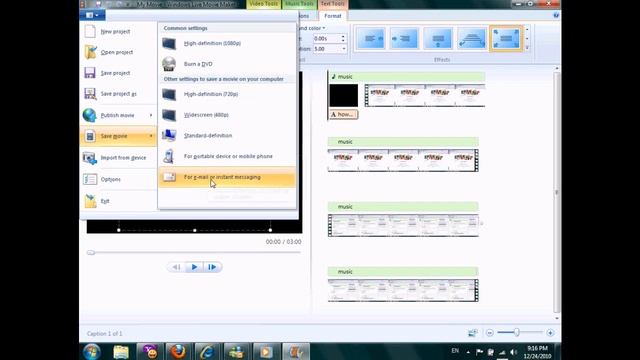Click the Publish movie globe icon

pyautogui.click(x=89, y=115)
